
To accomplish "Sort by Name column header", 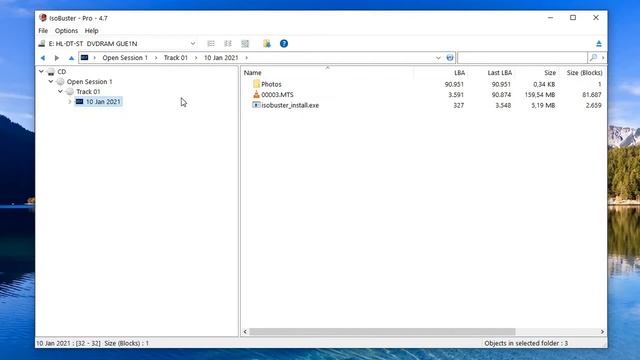I will (252, 73).
